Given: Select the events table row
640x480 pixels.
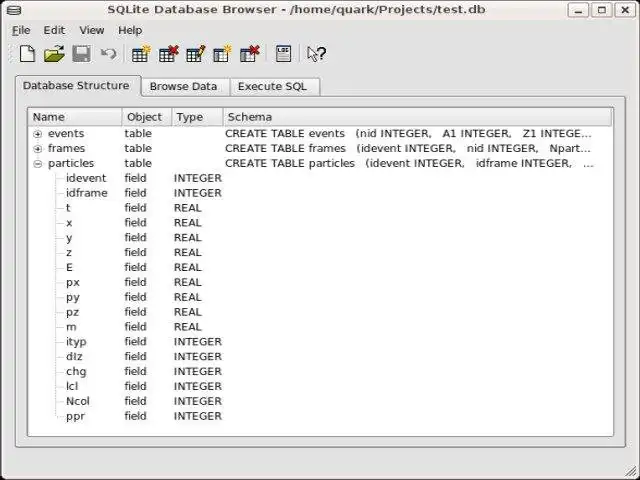Looking at the screenshot, I should tap(320, 133).
